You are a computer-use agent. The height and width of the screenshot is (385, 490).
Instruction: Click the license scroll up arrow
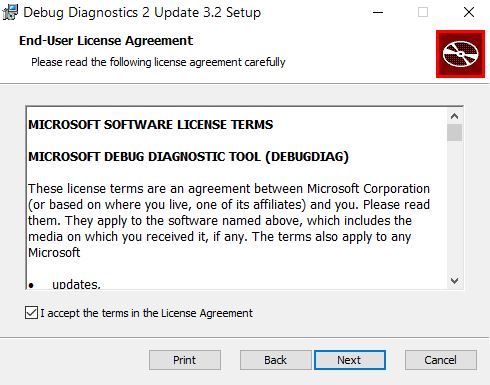(x=454, y=116)
